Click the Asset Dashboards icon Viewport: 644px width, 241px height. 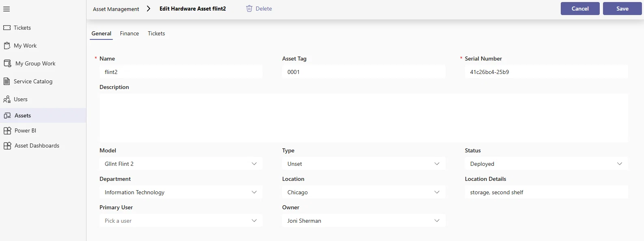coord(7,145)
